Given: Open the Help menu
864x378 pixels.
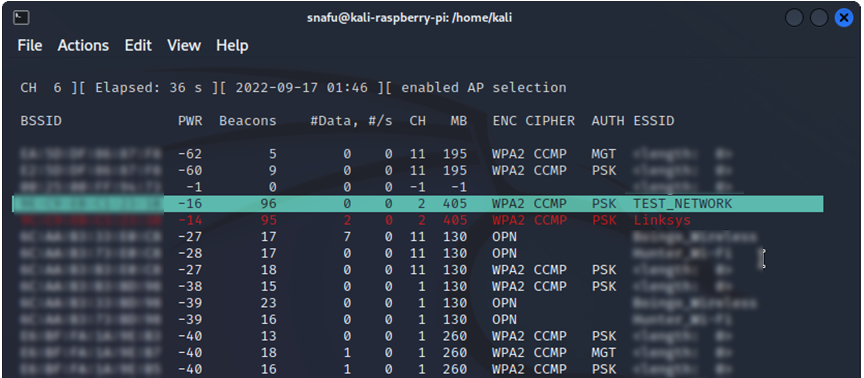Looking at the screenshot, I should tap(232, 45).
